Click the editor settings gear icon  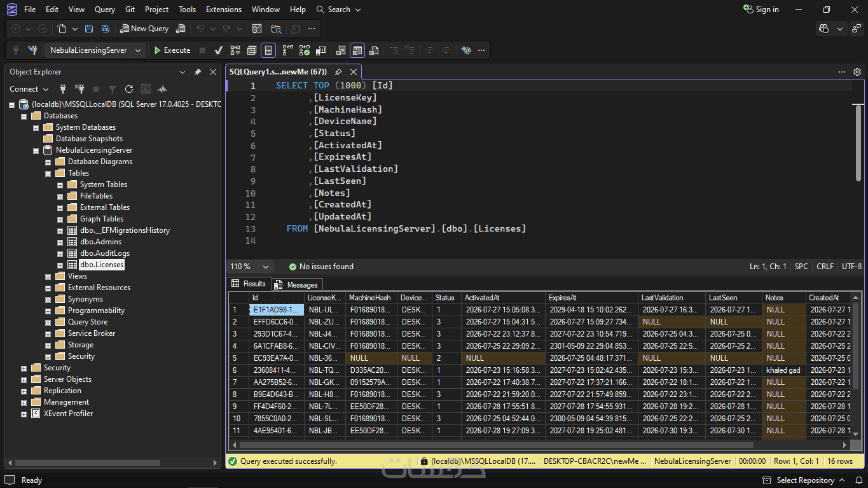coord(857,72)
